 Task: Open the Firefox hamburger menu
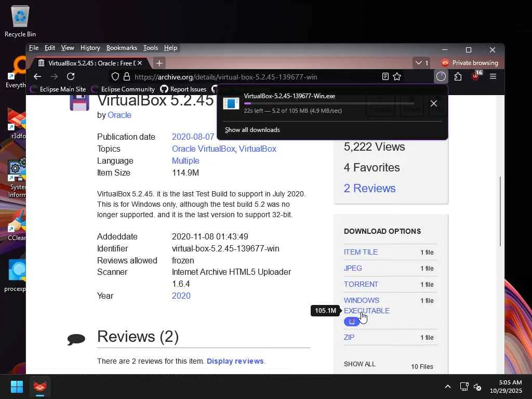(493, 77)
